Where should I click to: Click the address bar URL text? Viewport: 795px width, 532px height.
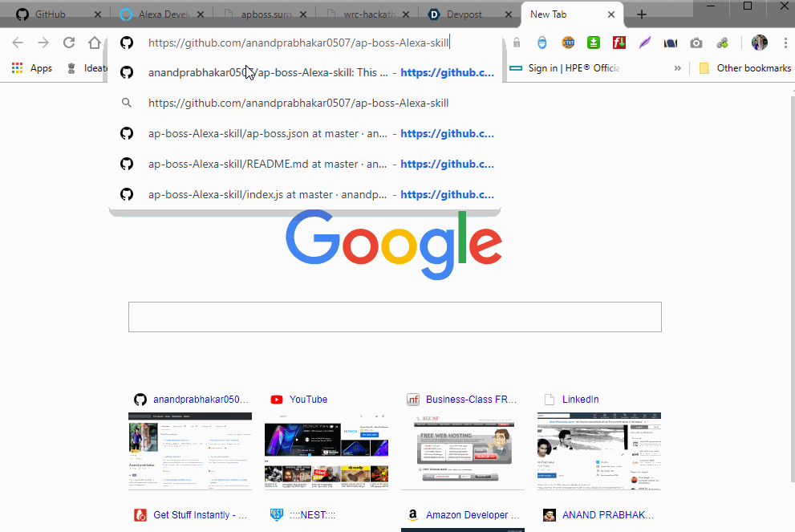pyautogui.click(x=298, y=43)
